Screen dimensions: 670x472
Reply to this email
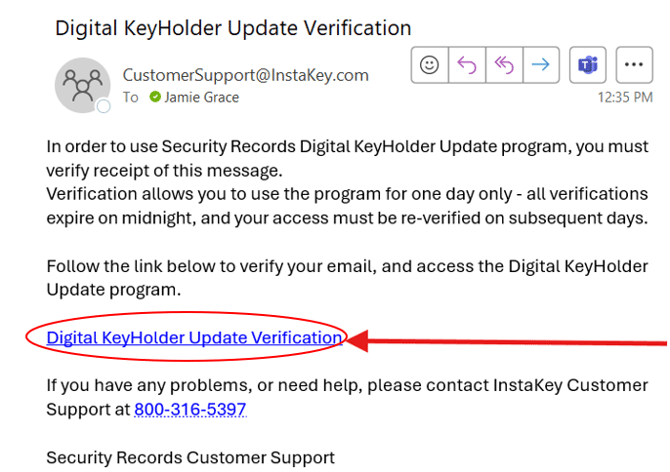point(467,65)
